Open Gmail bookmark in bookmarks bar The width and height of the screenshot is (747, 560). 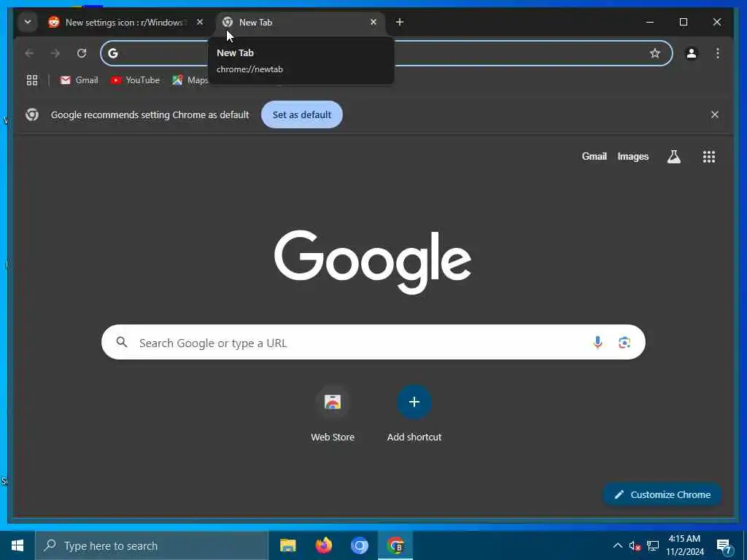[79, 80]
